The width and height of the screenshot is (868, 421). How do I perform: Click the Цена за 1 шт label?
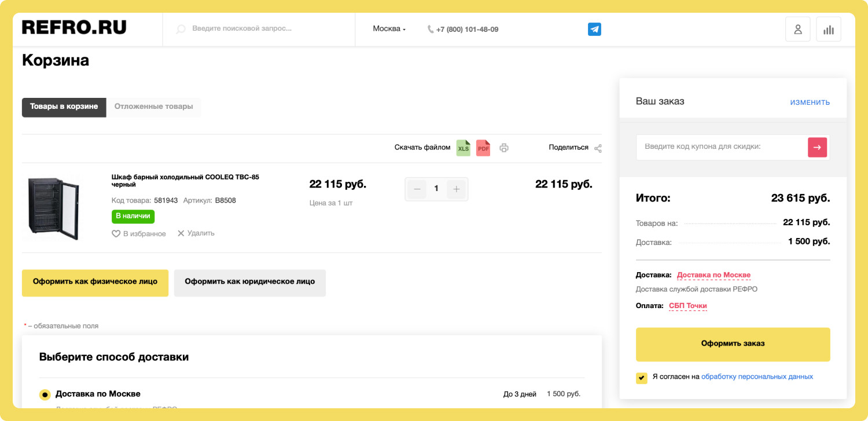331,203
